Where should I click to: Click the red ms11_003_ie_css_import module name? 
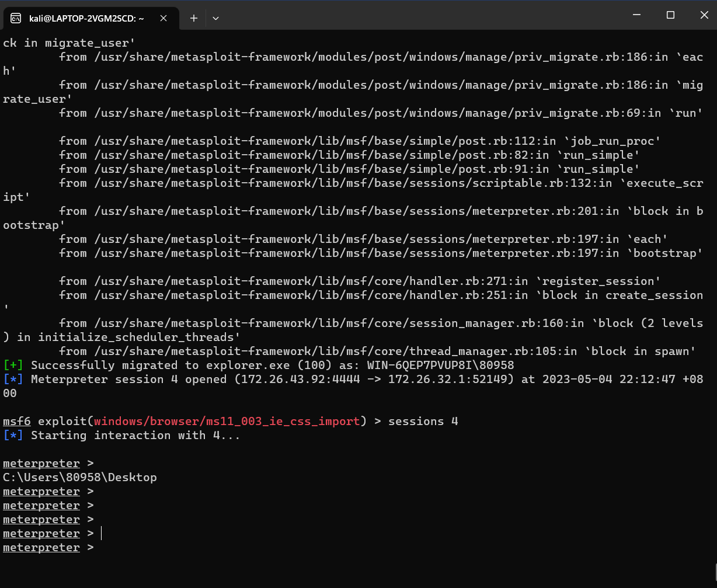[x=227, y=421]
